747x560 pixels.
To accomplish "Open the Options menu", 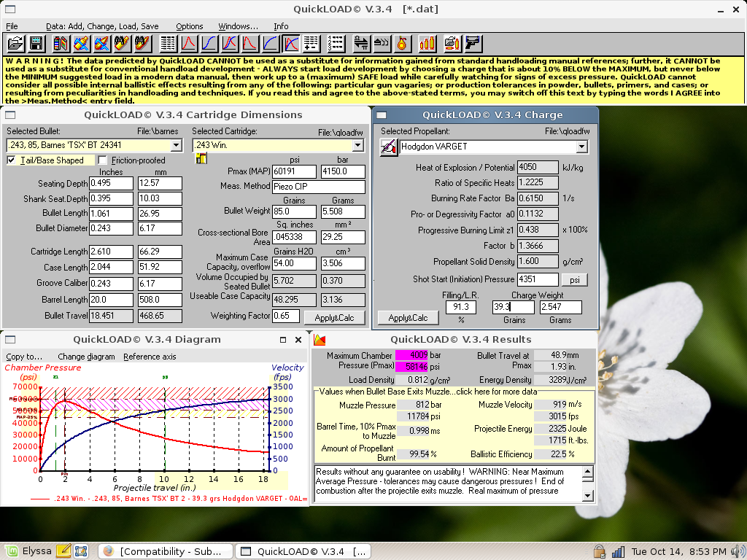I will point(189,26).
